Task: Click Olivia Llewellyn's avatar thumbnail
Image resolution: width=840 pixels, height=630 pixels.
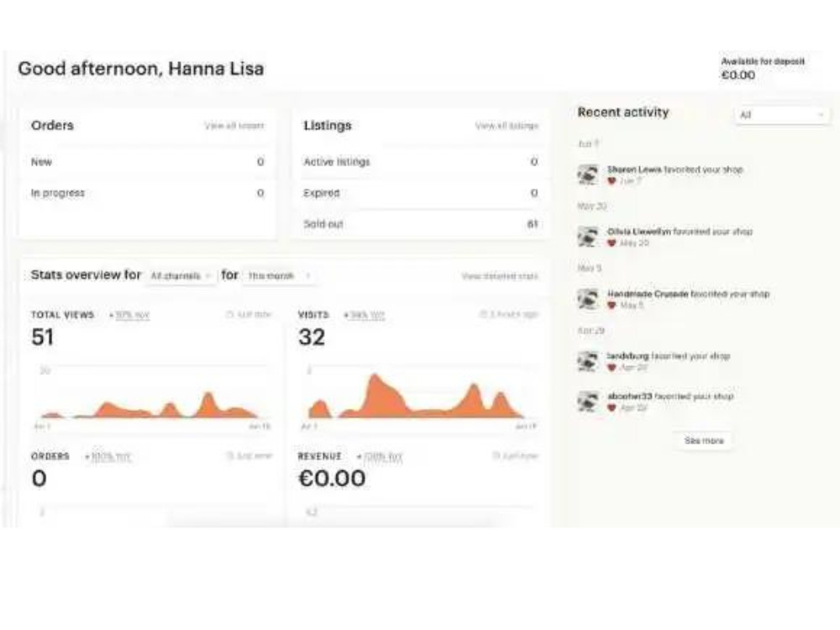Action: pos(588,237)
